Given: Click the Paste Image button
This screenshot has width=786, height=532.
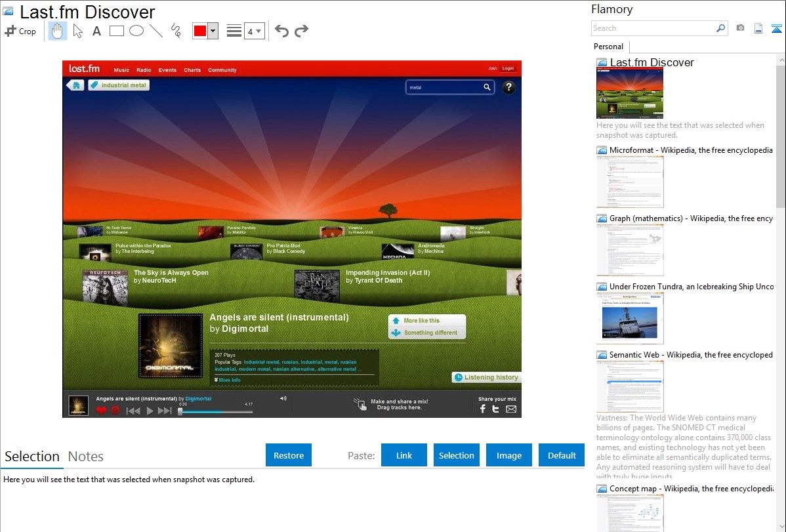Looking at the screenshot, I should (508, 455).
